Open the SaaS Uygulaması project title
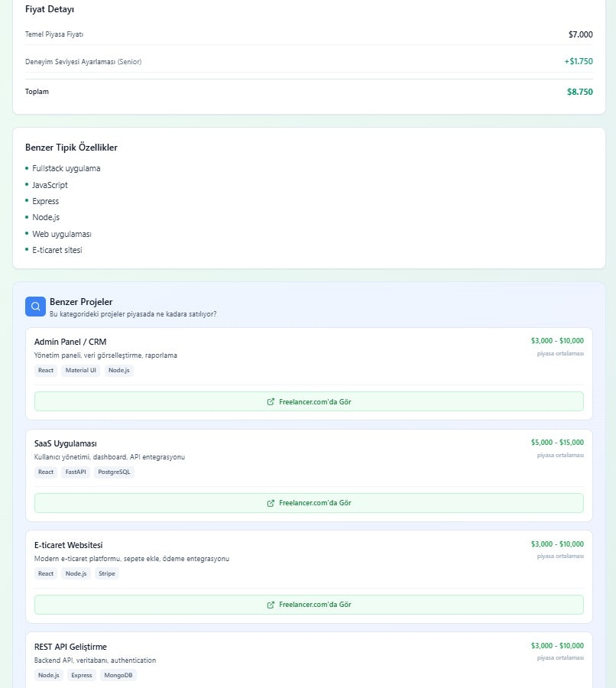The image size is (616, 688). point(66,443)
